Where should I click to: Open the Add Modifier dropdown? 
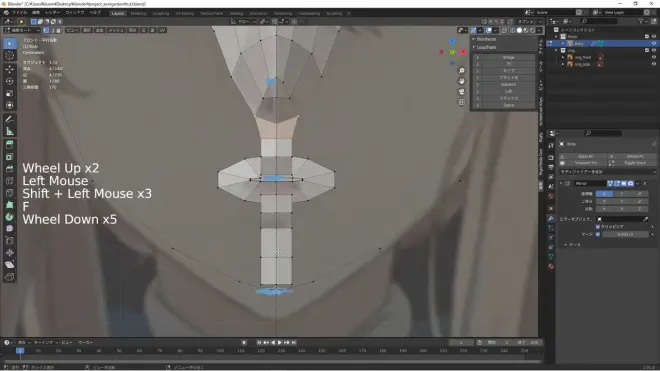tap(607, 172)
